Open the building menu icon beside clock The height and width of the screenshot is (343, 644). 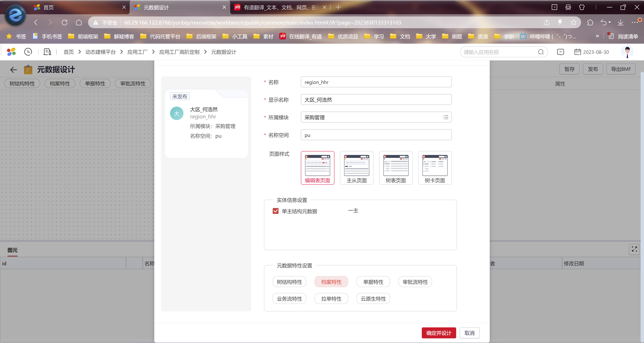47,52
